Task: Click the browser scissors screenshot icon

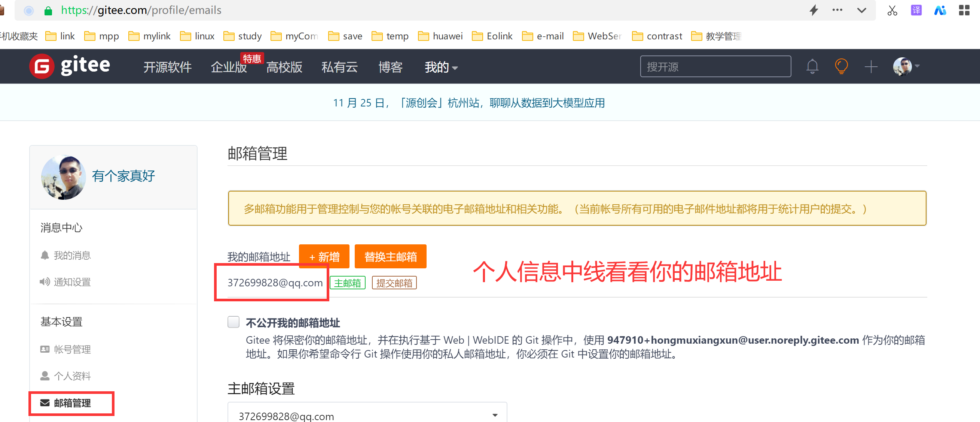Action: (x=892, y=10)
